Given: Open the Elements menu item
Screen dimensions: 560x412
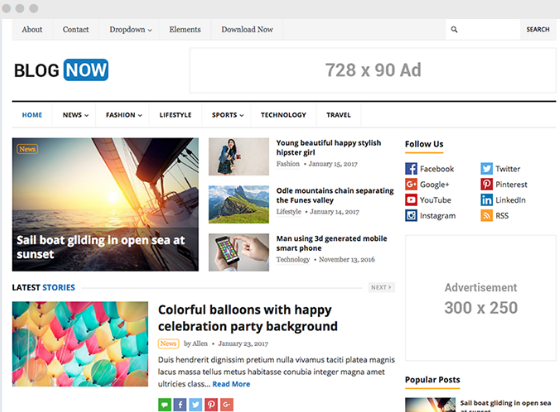Looking at the screenshot, I should [185, 30].
